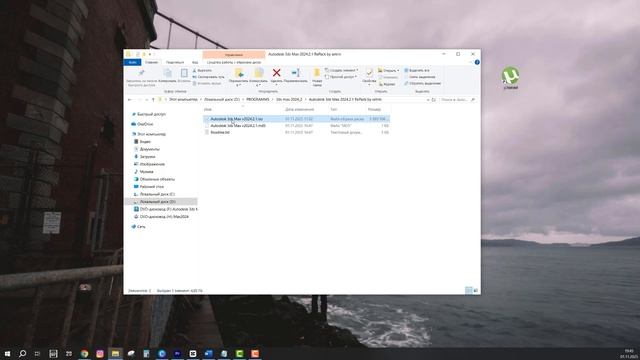Click the Up one level arrow
The width and height of the screenshot is (640, 360).
coord(153,100)
